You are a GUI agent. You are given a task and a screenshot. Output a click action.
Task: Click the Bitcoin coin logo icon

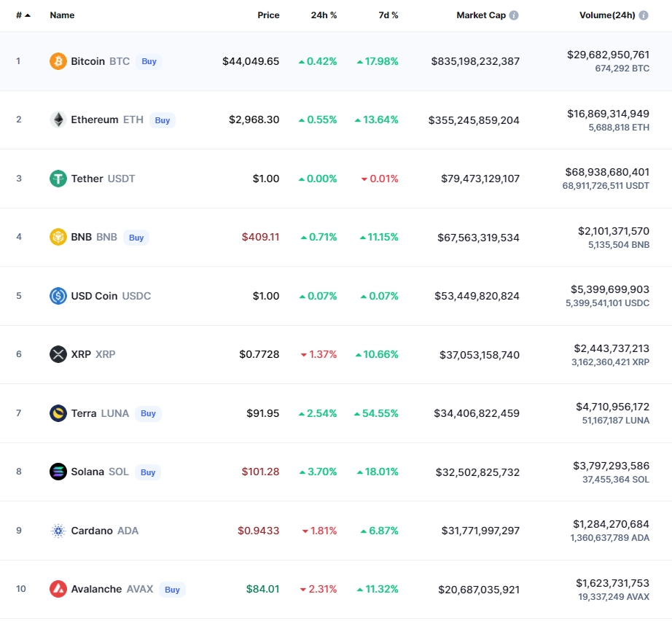(x=58, y=61)
